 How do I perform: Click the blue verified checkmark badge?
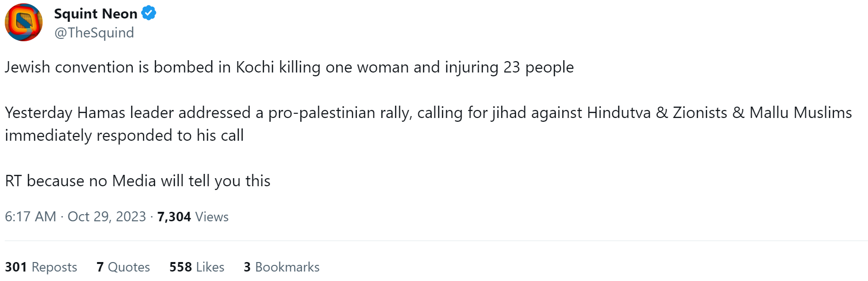click(149, 13)
